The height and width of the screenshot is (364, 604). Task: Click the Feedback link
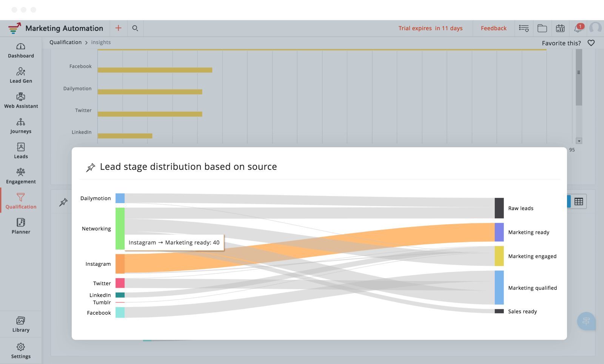pos(494,28)
